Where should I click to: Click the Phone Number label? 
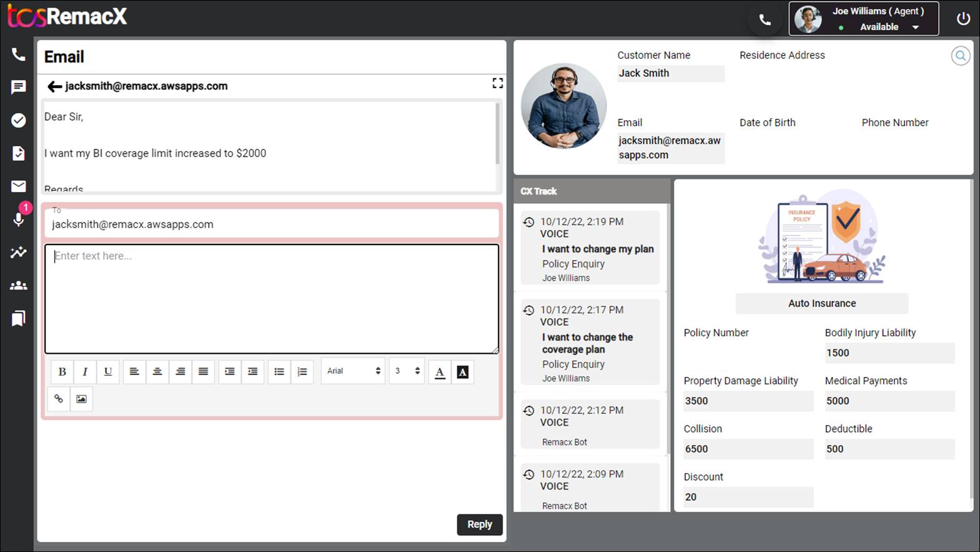[895, 123]
